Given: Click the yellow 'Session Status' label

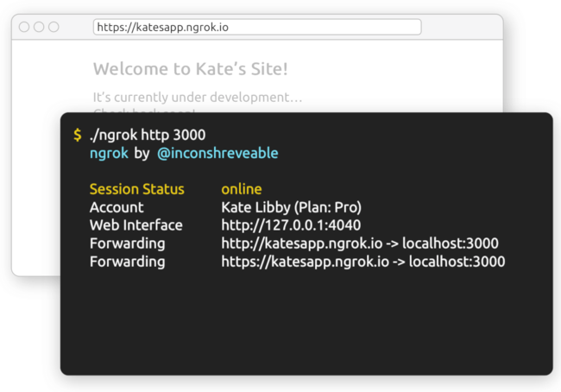Looking at the screenshot, I should click(136, 189).
